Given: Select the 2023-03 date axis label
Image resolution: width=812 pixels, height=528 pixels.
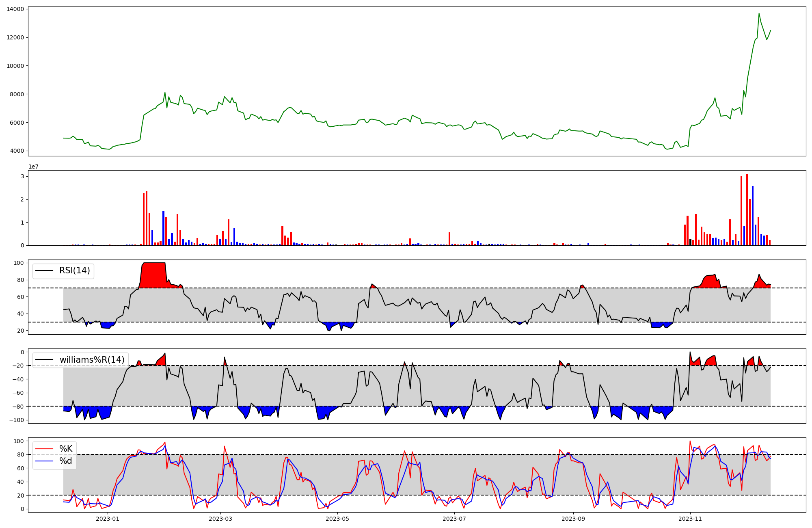Looking at the screenshot, I should coord(220,519).
